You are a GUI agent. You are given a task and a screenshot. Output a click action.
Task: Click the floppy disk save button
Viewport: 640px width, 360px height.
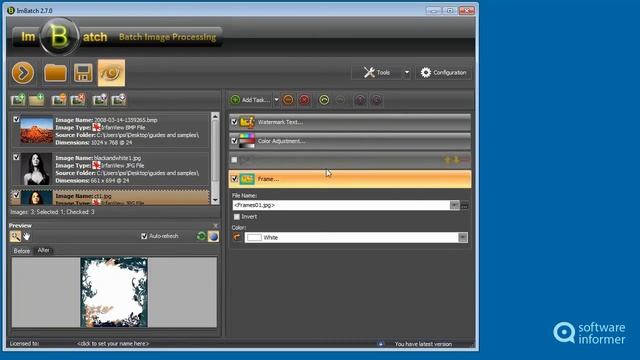(83, 73)
